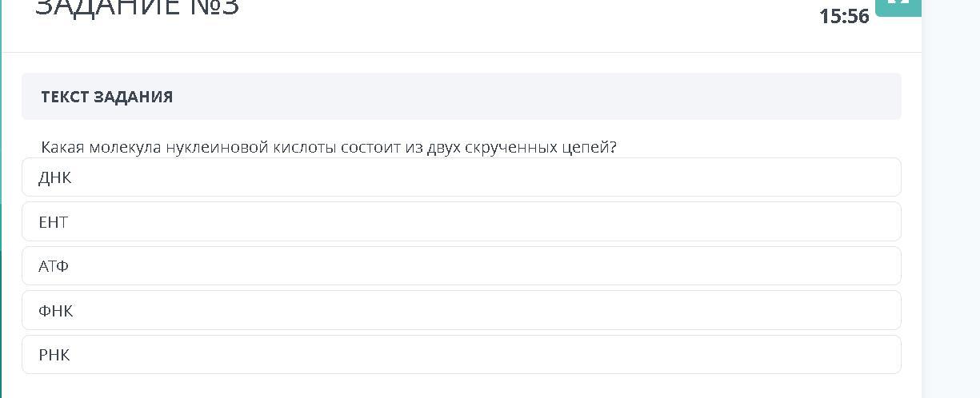Click the word 'Какая' in the question
The image size is (980, 398).
[63, 148]
